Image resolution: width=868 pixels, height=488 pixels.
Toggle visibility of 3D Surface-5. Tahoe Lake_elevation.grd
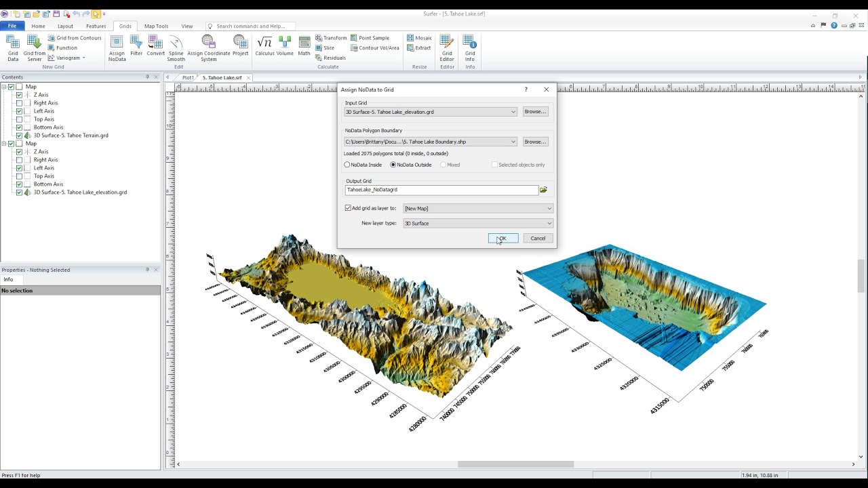[x=19, y=192]
